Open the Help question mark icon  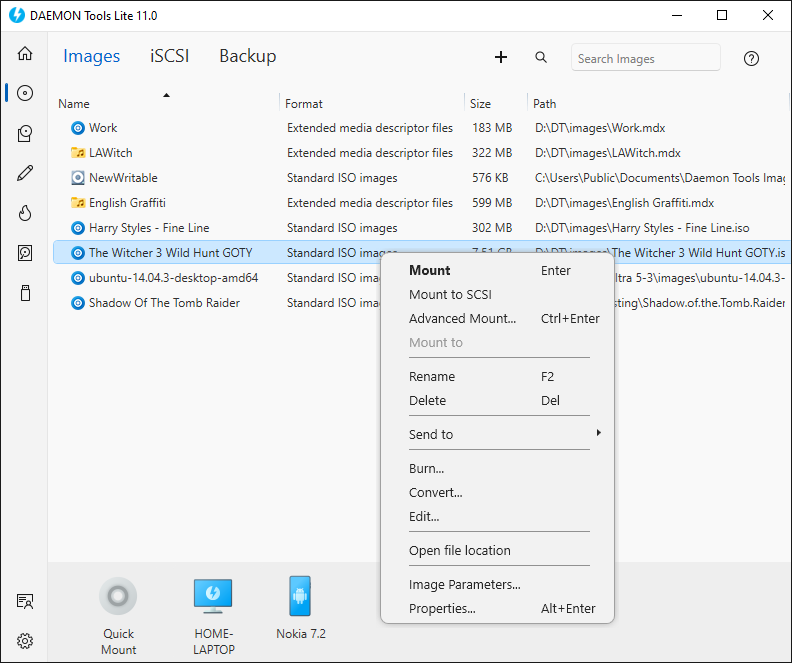pos(751,59)
